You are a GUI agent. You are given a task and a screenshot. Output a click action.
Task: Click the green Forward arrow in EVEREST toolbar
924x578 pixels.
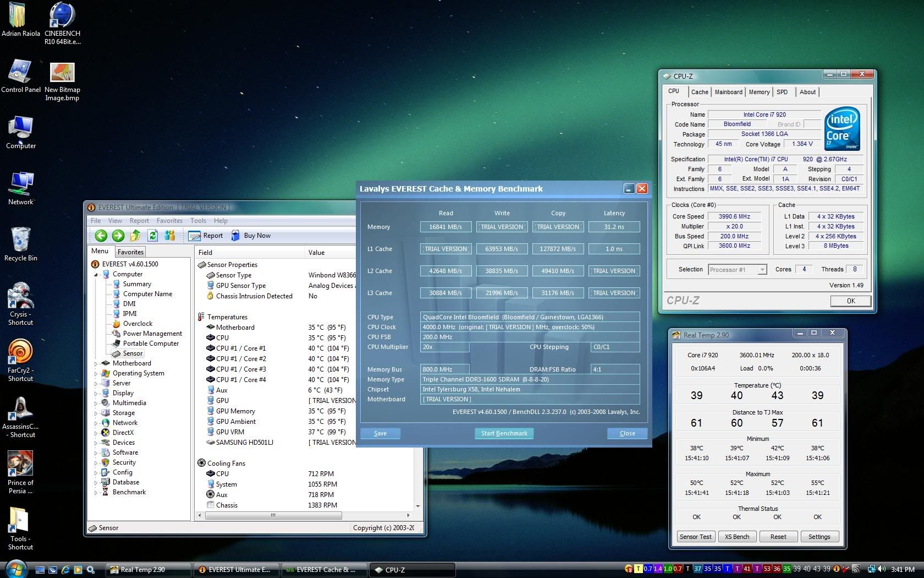pyautogui.click(x=118, y=236)
